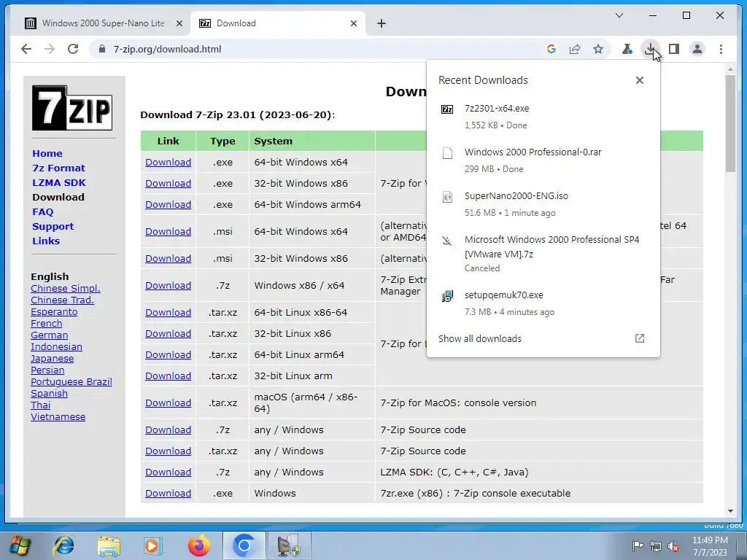Bookmark this tab with the star icon

tap(598, 49)
